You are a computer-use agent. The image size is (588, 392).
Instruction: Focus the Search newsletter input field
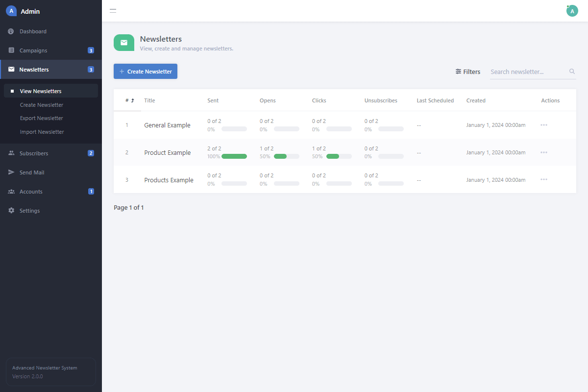pyautogui.click(x=528, y=72)
